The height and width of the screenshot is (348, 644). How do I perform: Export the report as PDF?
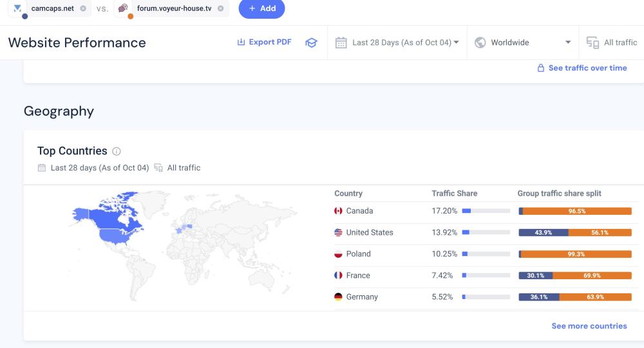pyautogui.click(x=264, y=42)
